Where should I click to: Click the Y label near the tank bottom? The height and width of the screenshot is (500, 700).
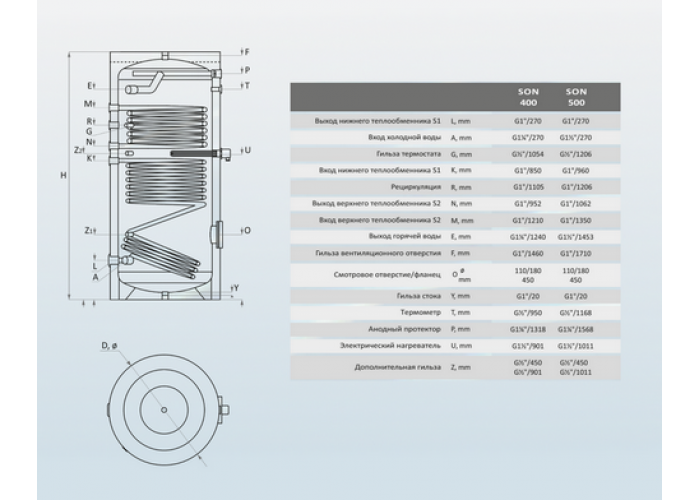click(x=237, y=288)
